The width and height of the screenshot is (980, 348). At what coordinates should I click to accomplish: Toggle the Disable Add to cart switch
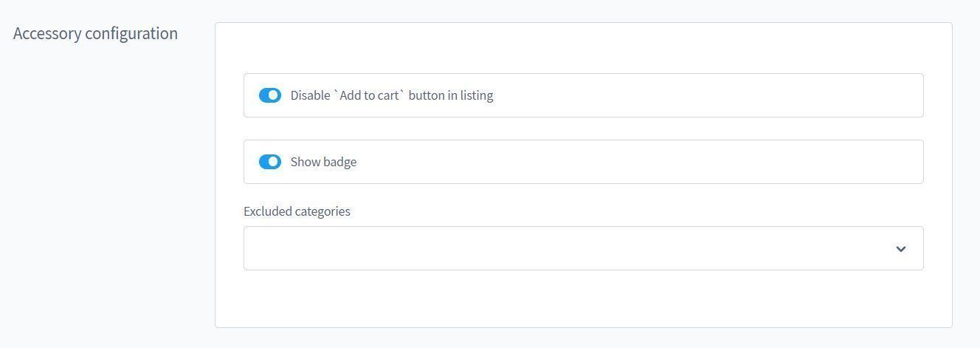[269, 95]
